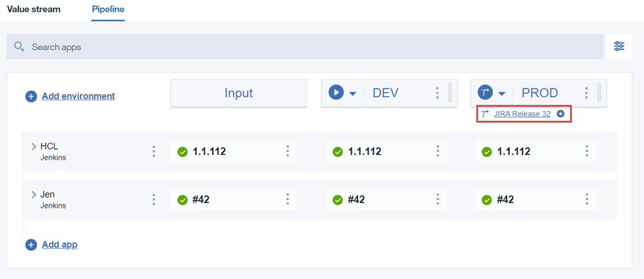
Task: Click the plus icon beside Add app
Action: 31,245
